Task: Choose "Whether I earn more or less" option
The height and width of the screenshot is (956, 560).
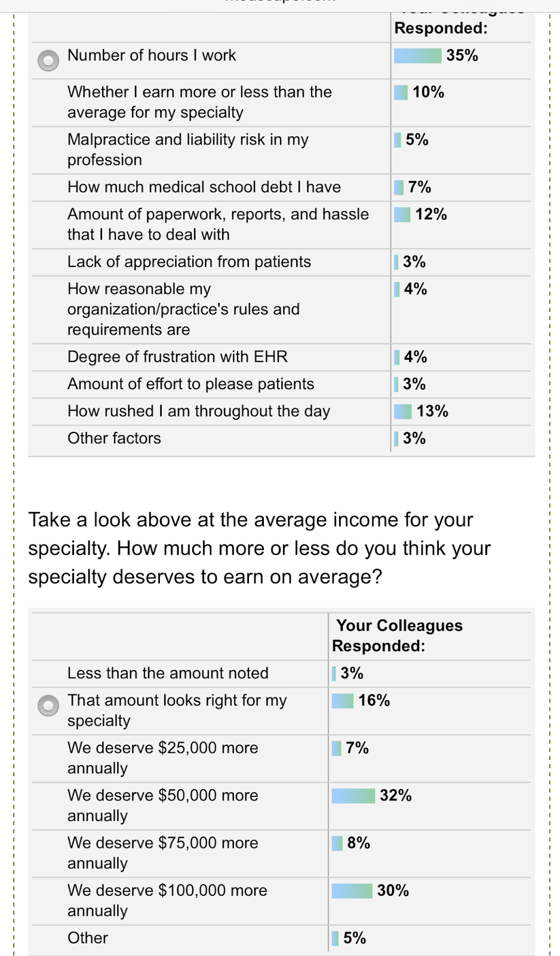Action: tap(199, 102)
